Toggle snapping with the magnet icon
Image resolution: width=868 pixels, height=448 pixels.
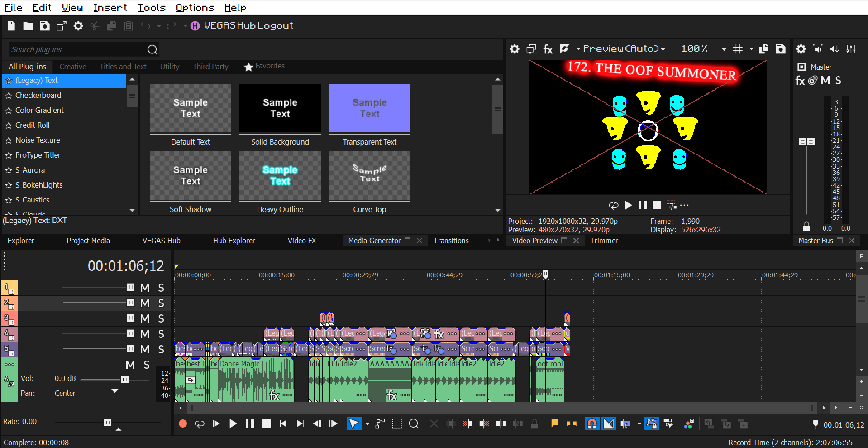(592, 424)
